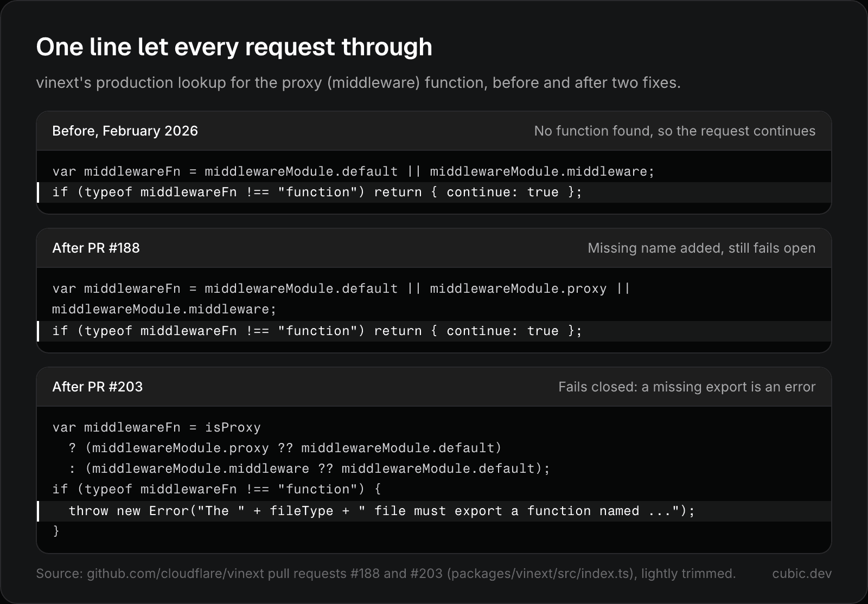Viewport: 868px width, 604px height.
Task: Click the note 'Fails closed: a missing export is an error'
Action: [x=687, y=387]
